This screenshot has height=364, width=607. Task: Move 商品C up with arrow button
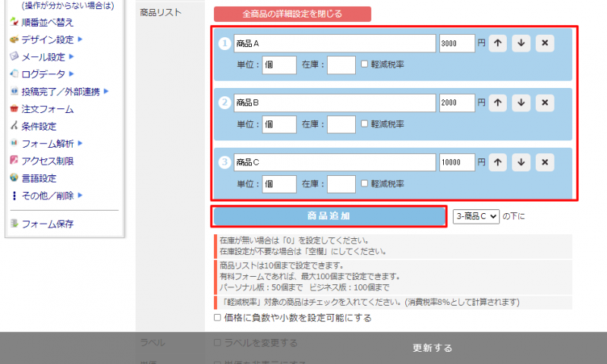point(498,162)
